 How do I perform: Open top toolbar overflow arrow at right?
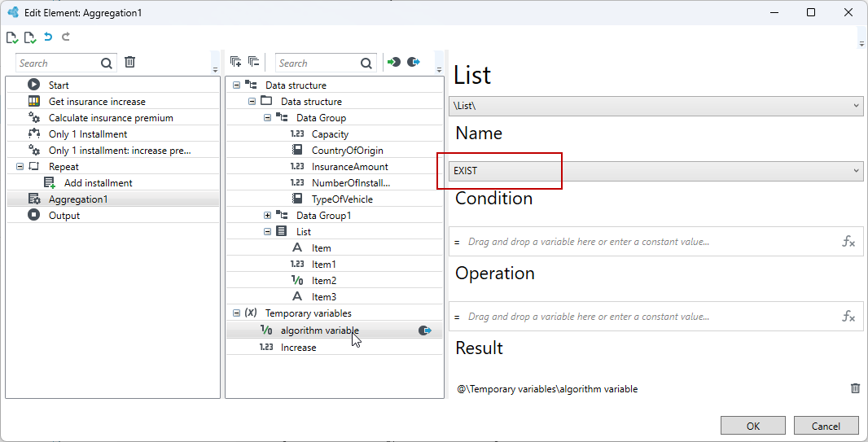[x=861, y=43]
